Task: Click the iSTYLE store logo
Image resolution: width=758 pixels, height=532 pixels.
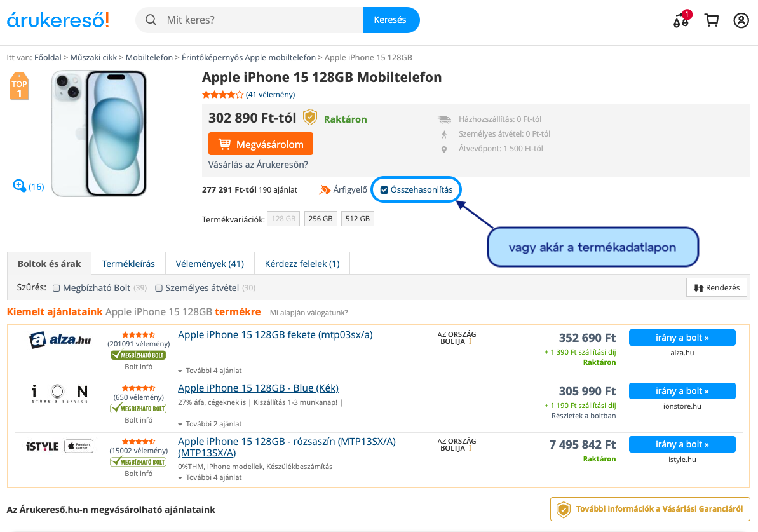Action: tap(43, 446)
